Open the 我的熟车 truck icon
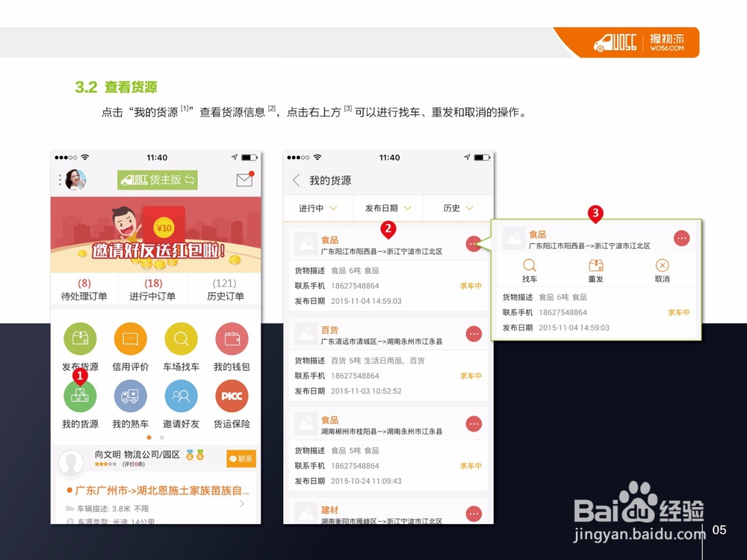747x560 pixels. [x=131, y=396]
